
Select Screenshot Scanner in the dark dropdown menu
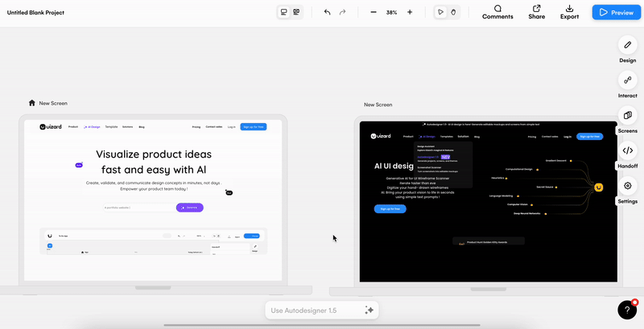tap(429, 167)
